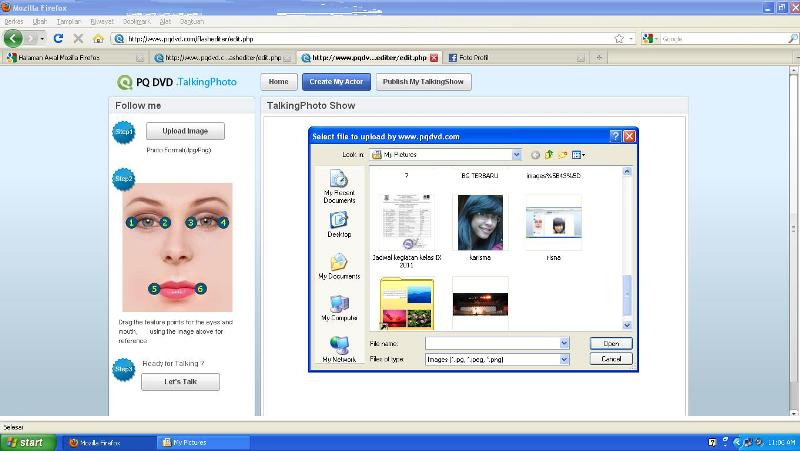
Task: Expand the Look in folder dropdown
Action: pos(517,155)
